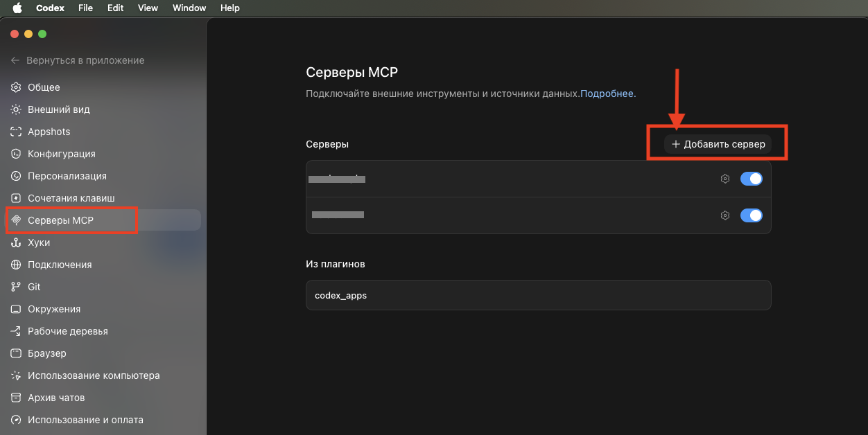The width and height of the screenshot is (868, 435).
Task: Click the Персонализация sidebar icon
Action: tap(16, 176)
